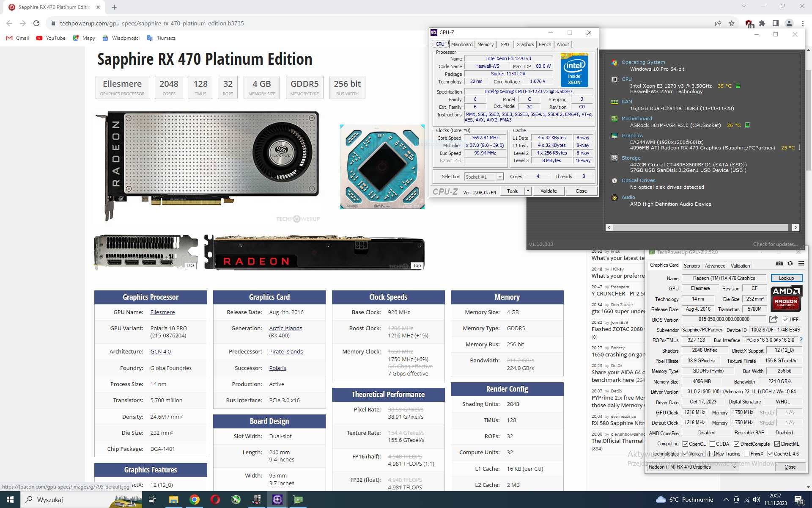The width and height of the screenshot is (812, 508).
Task: Open the Pirate Islands predecessor link
Action: [286, 352]
